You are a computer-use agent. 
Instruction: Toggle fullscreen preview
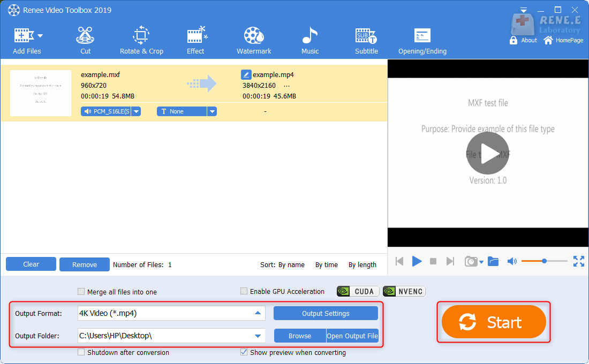pyautogui.click(x=579, y=261)
